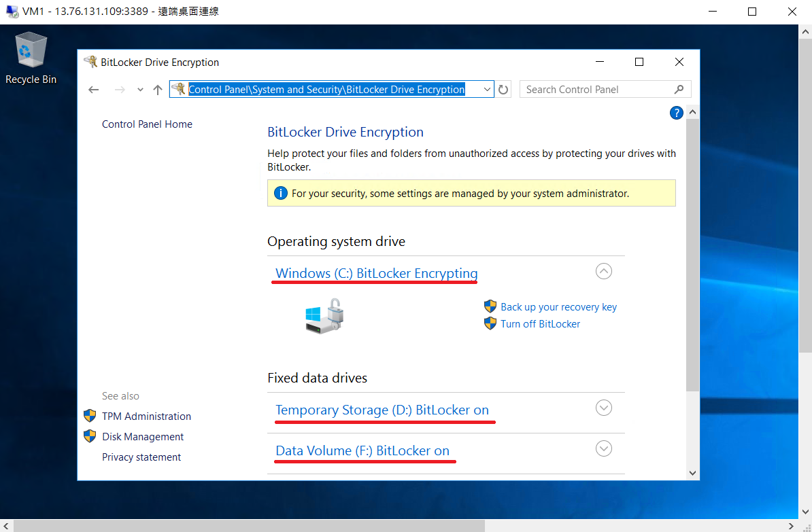The image size is (812, 532).
Task: Click the shield icon beside Disk Management
Action: click(90, 436)
